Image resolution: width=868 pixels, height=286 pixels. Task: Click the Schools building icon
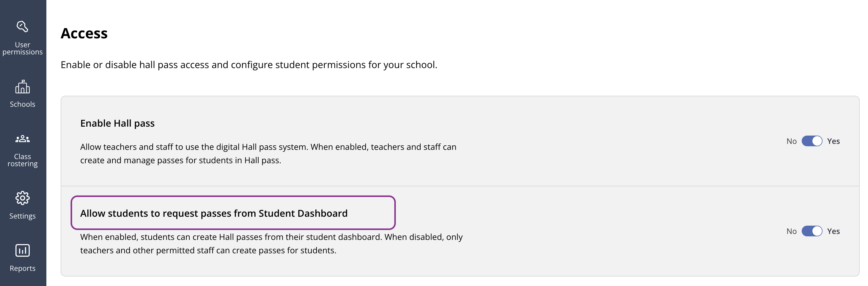(22, 87)
